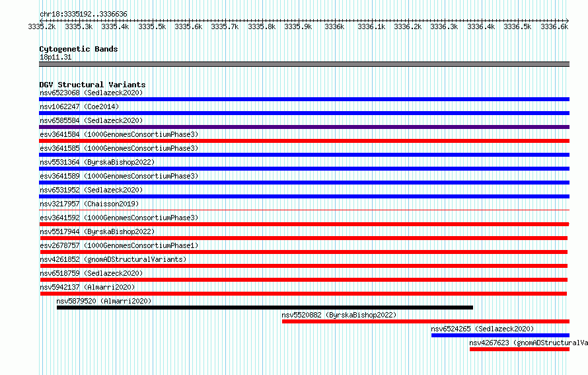Open the nsv5879520 (Almarri2020) label

click(104, 301)
